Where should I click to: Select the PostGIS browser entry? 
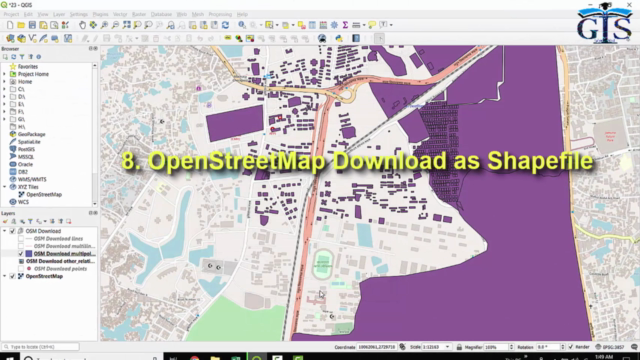click(26, 149)
